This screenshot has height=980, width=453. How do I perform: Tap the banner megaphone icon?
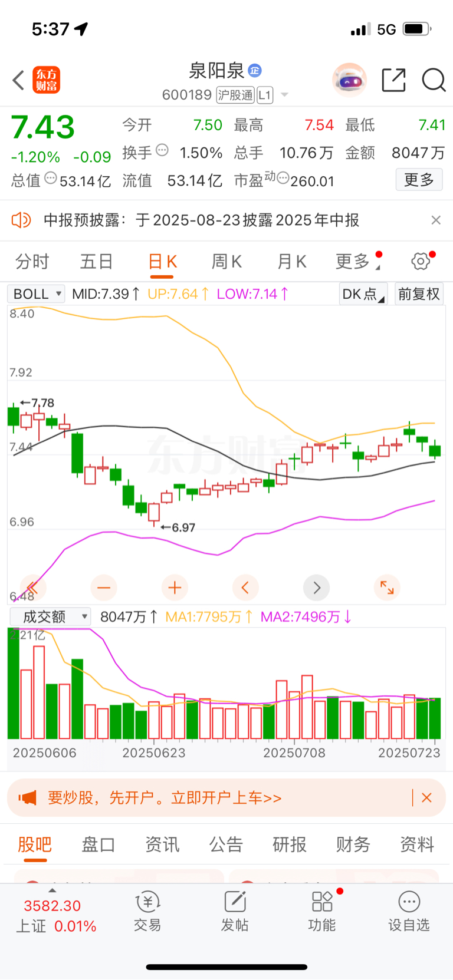click(x=27, y=798)
